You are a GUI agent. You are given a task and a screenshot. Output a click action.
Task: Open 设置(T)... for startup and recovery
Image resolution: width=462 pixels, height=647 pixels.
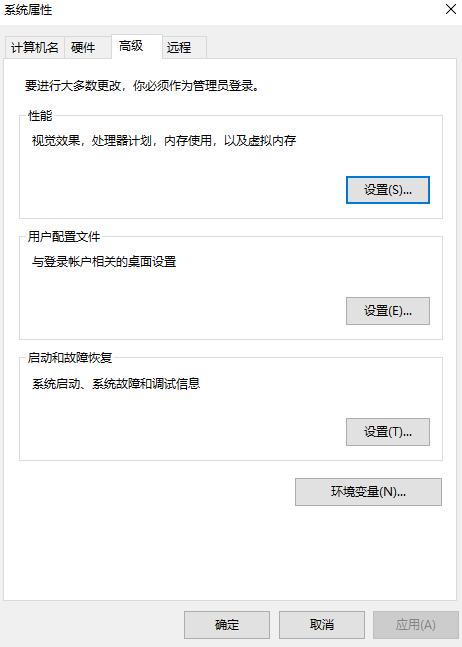[388, 432]
